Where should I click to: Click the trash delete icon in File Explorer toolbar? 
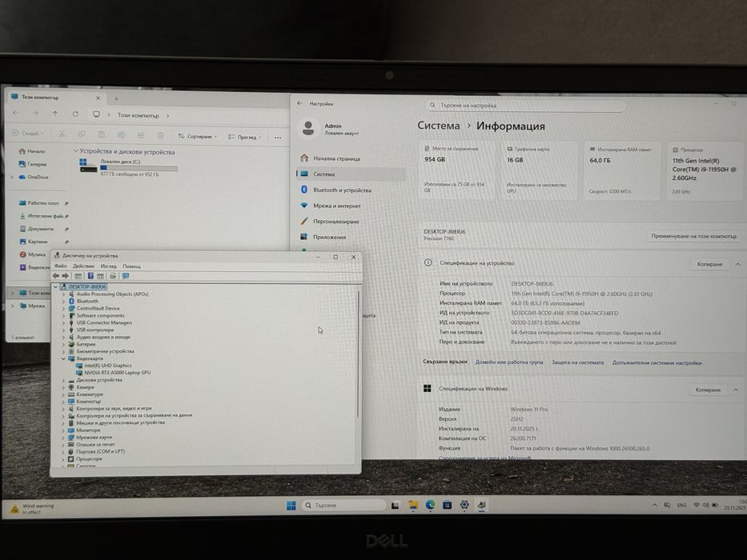161,136
